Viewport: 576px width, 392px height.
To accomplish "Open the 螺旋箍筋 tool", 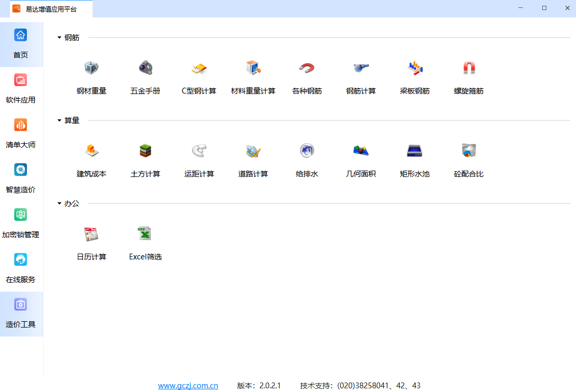I will tap(469, 77).
